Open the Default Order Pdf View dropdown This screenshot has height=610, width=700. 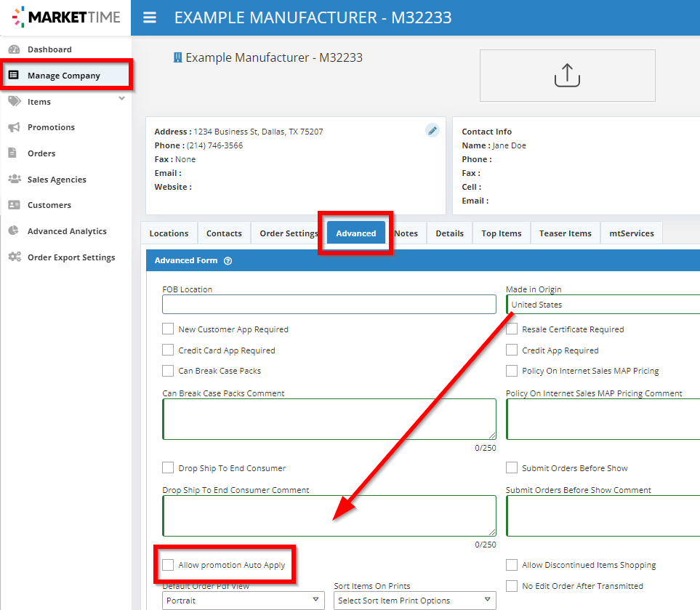pyautogui.click(x=244, y=600)
